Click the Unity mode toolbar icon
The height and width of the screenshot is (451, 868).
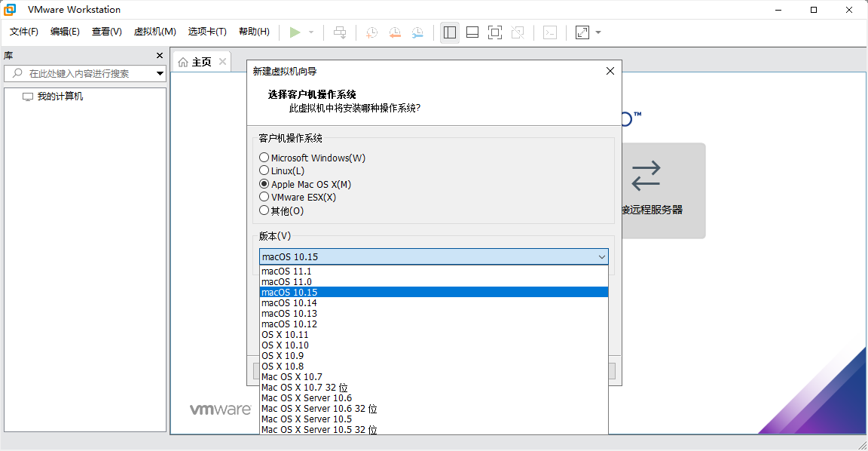518,32
